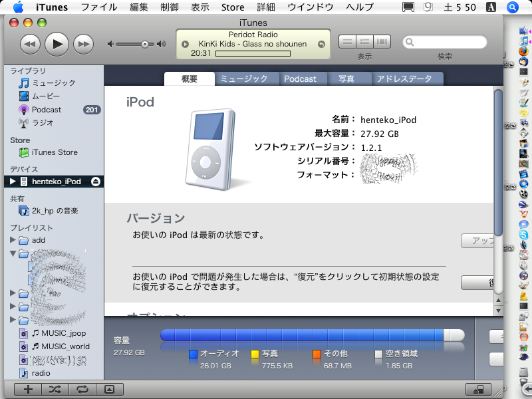Eject henteko_iPod using the eject icon
The height and width of the screenshot is (399, 532).
(x=96, y=182)
